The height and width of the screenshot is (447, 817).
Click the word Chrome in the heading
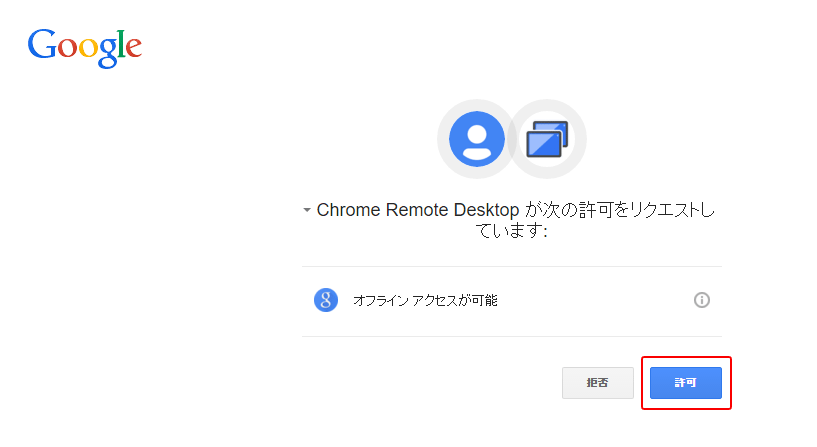click(x=349, y=210)
